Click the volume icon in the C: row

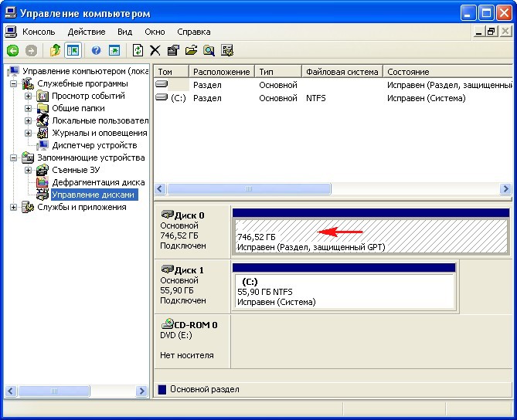coord(162,97)
